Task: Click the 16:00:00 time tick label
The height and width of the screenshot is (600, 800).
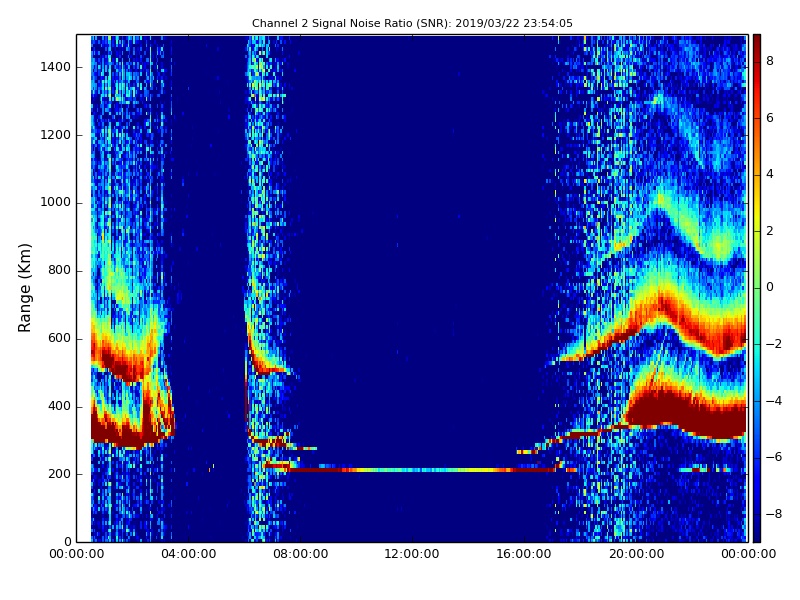Action: click(x=524, y=554)
